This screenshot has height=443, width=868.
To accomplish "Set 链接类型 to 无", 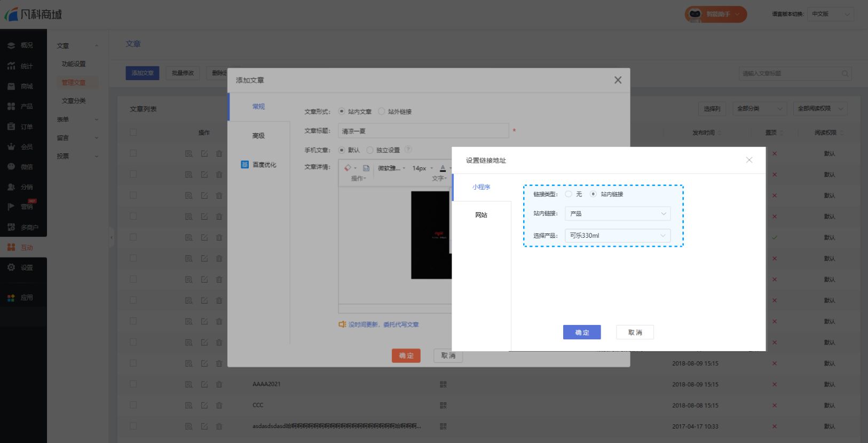I will [x=569, y=194].
